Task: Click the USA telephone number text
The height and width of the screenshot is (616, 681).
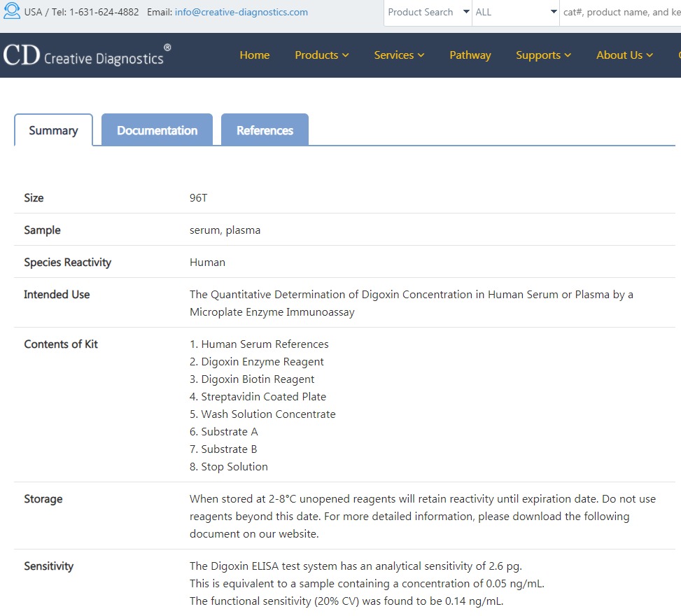Action: point(104,13)
